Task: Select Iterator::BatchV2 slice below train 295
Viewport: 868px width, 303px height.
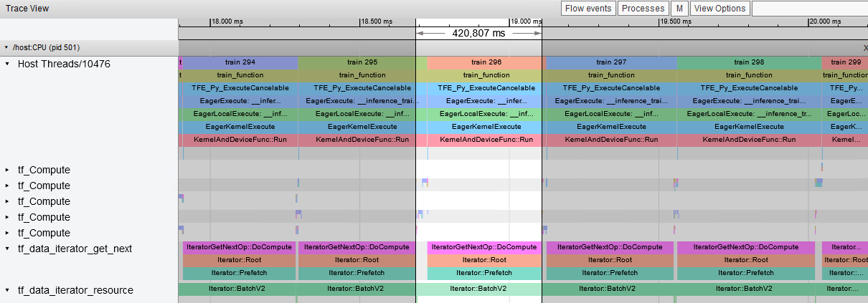Action: click(x=357, y=289)
